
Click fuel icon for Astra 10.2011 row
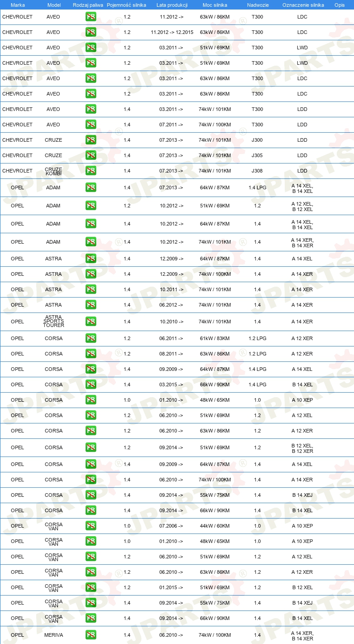click(91, 289)
